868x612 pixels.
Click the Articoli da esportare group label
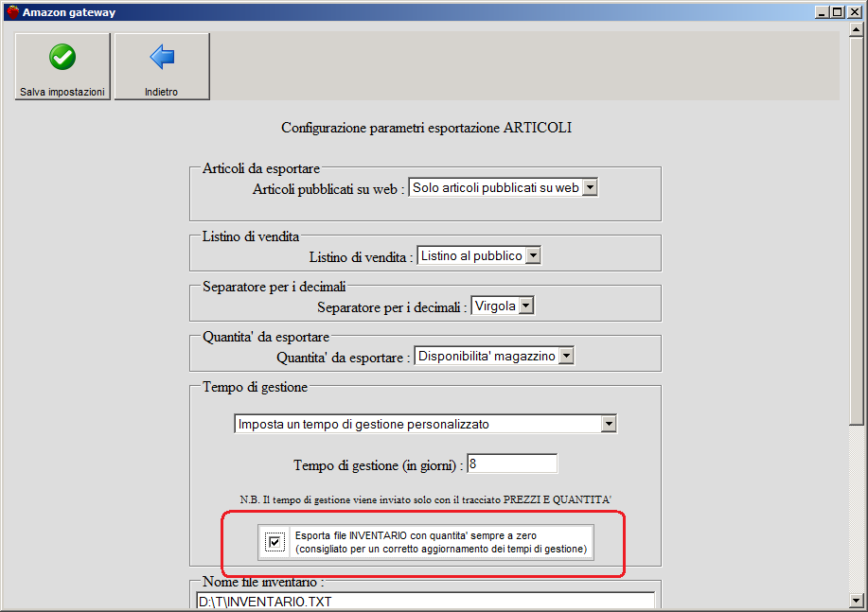[x=260, y=168]
